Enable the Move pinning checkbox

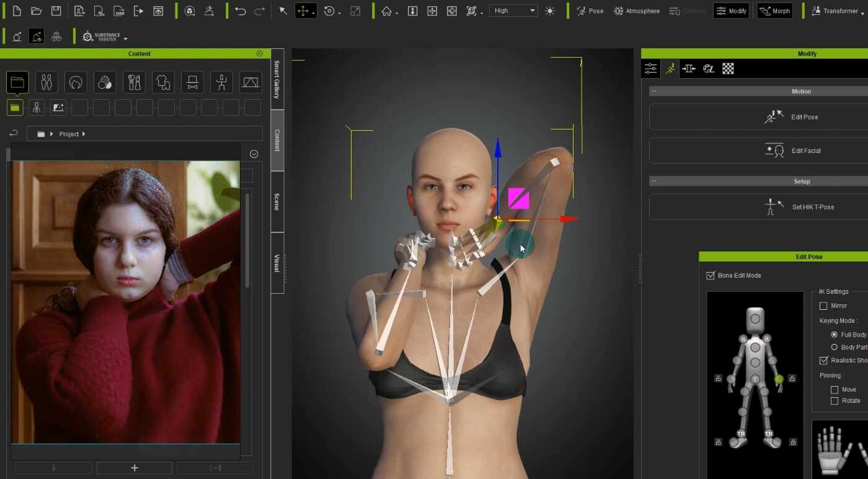coord(835,390)
